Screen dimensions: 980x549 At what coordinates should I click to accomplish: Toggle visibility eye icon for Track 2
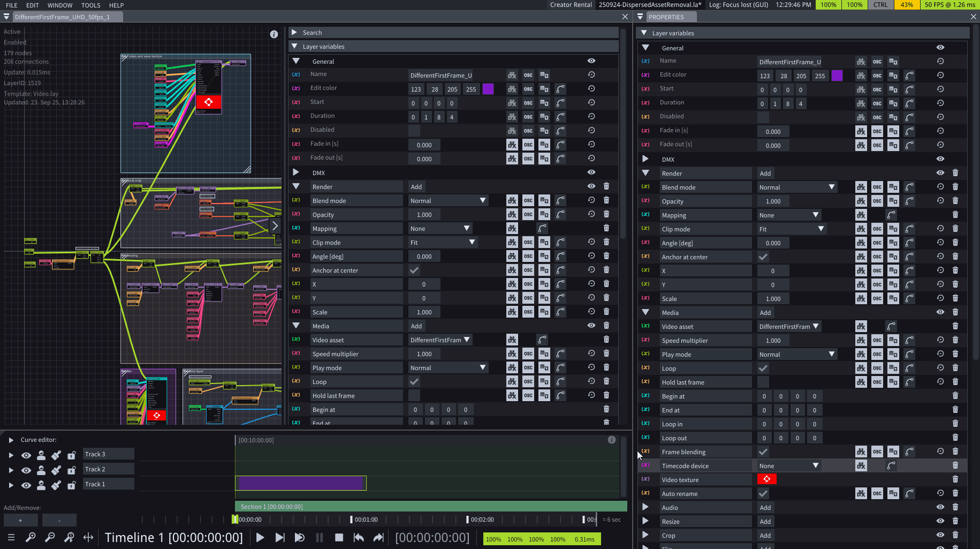pos(26,470)
